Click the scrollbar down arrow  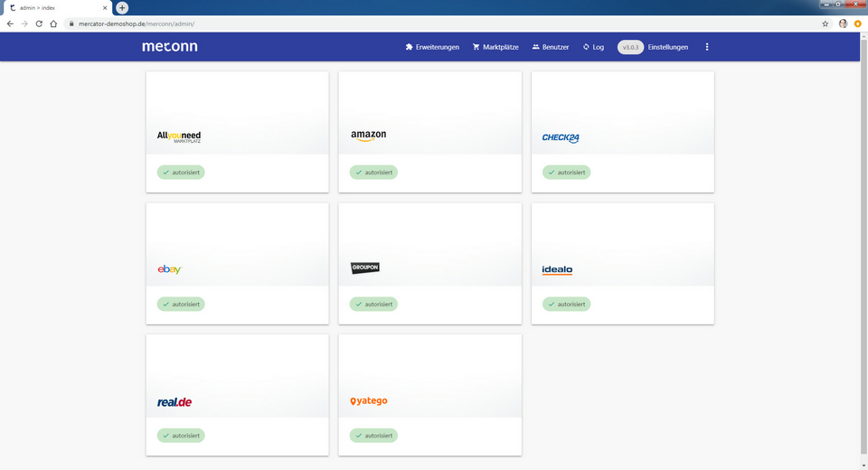coord(863,466)
